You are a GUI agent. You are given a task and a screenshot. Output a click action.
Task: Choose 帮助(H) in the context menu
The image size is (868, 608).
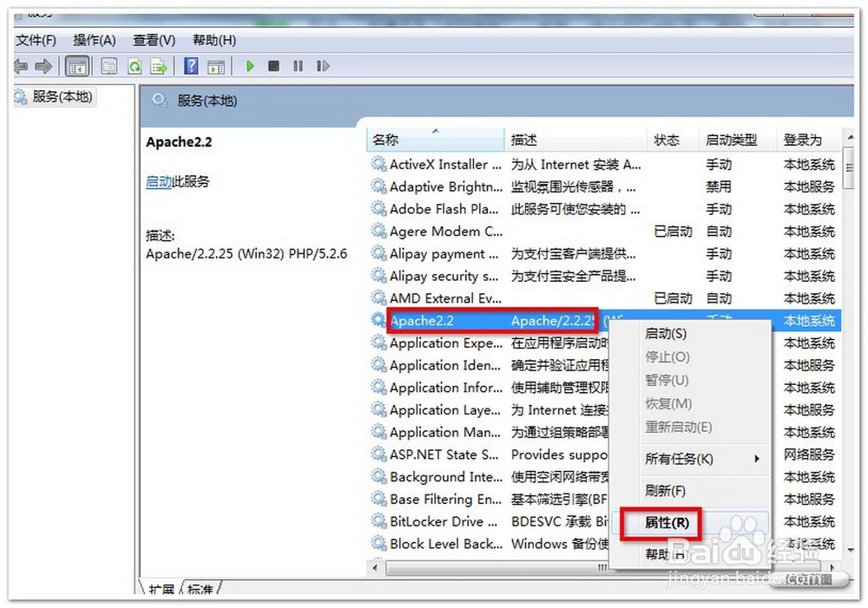click(666, 554)
